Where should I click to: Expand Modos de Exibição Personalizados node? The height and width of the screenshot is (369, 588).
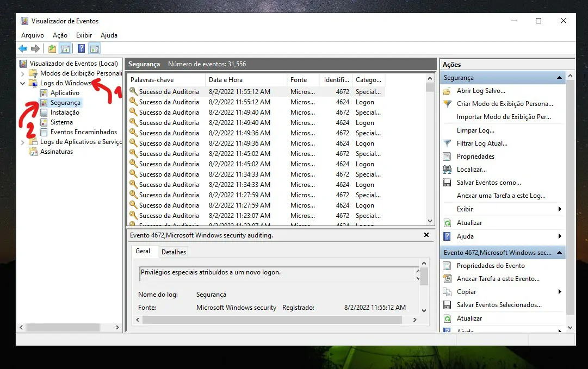point(22,74)
